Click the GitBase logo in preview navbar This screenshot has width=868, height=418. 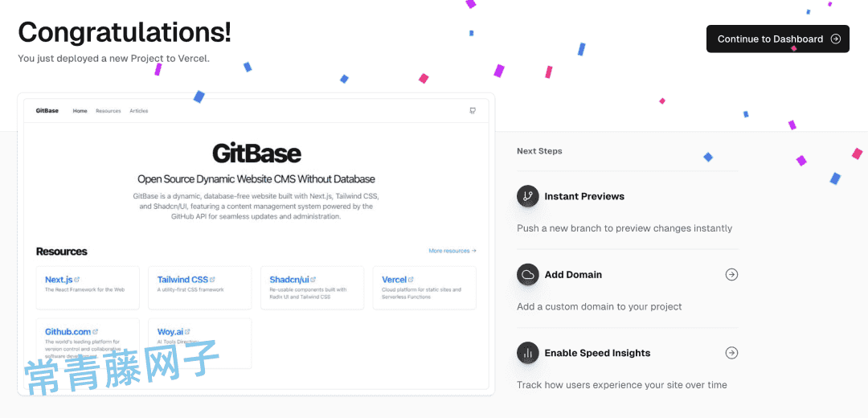coord(47,111)
